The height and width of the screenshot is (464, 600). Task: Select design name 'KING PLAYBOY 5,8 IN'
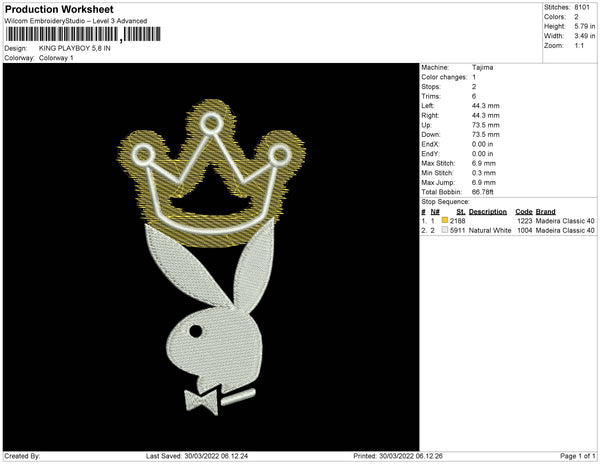(75, 48)
